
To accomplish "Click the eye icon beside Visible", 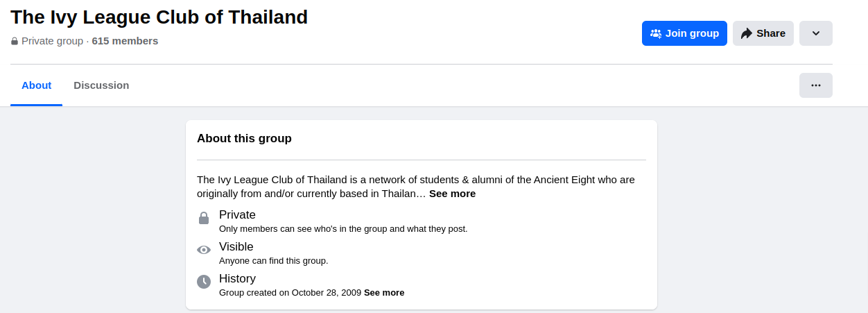I will [204, 250].
